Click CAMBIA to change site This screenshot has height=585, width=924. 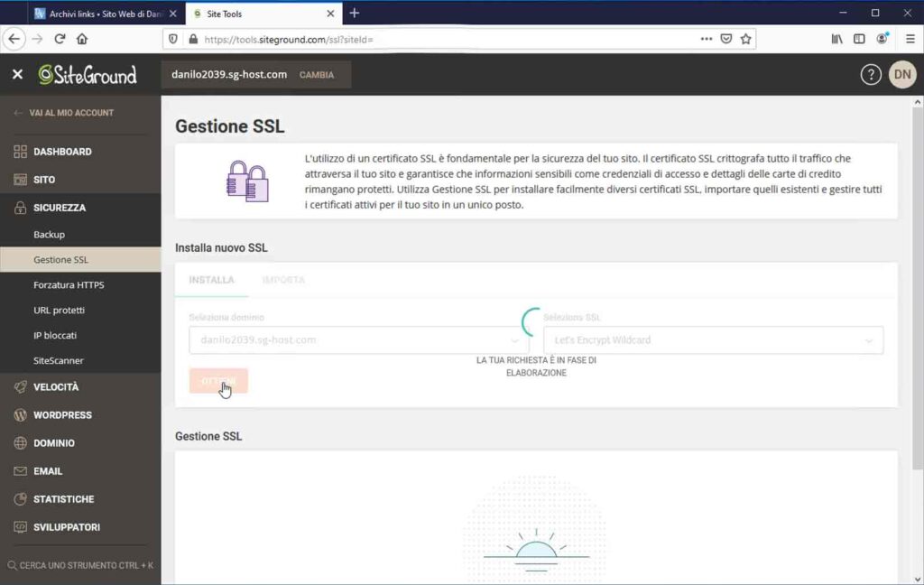(x=317, y=75)
